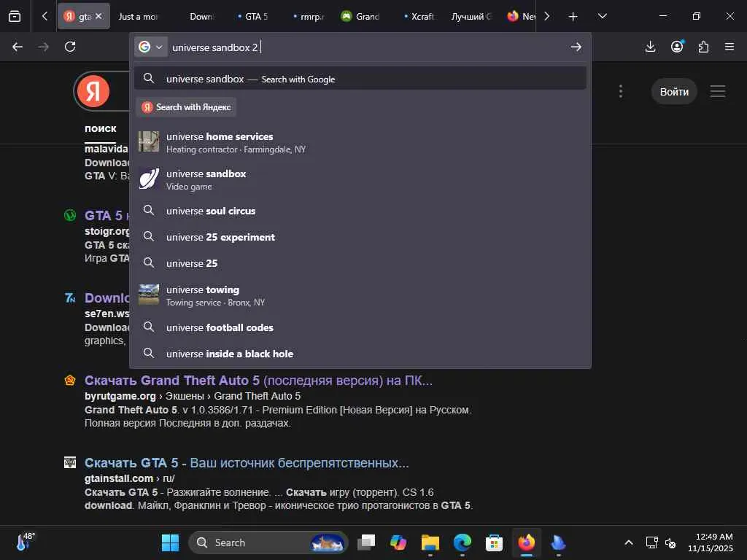Image resolution: width=747 pixels, height=560 pixels.
Task: Click the muted volume tray icon
Action: [x=670, y=542]
